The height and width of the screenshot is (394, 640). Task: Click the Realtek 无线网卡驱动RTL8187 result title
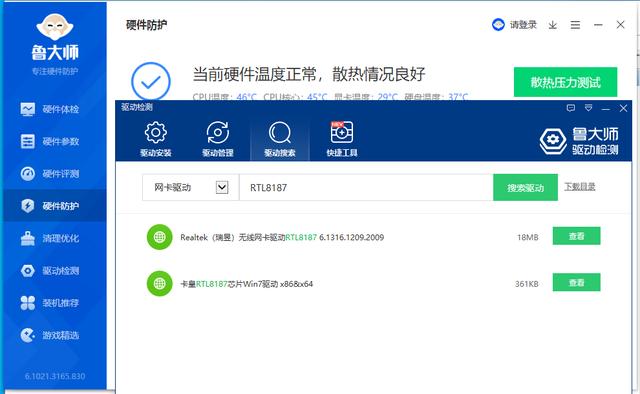pyautogui.click(x=282, y=237)
